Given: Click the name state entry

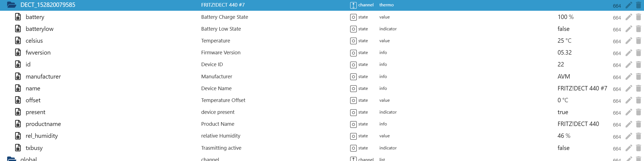Looking at the screenshot, I should click(33, 88).
